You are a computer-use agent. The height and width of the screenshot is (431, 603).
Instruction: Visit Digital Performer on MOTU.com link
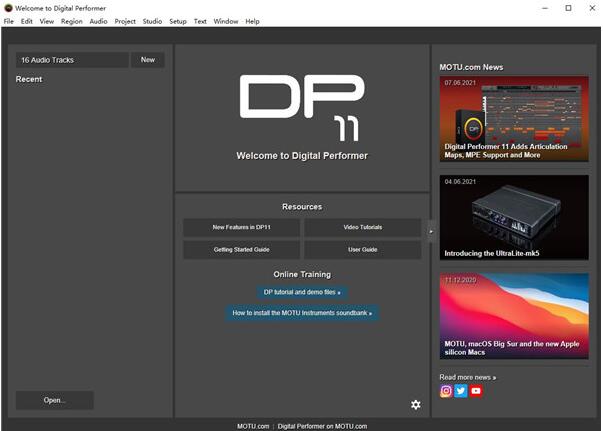coord(322,426)
